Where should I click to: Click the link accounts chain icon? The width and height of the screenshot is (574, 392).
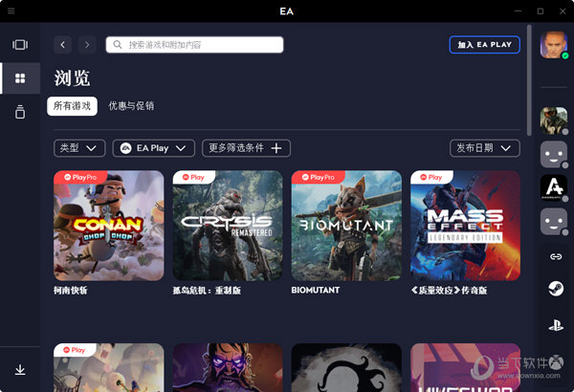(556, 256)
